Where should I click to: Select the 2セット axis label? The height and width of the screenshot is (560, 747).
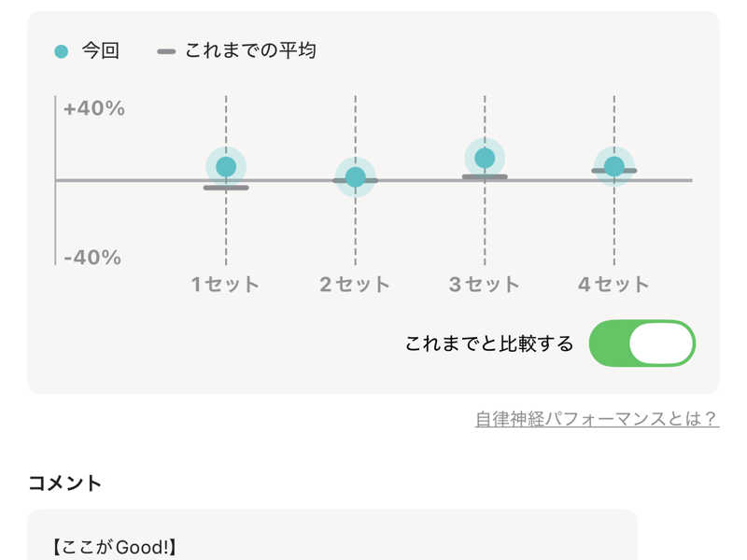[355, 285]
